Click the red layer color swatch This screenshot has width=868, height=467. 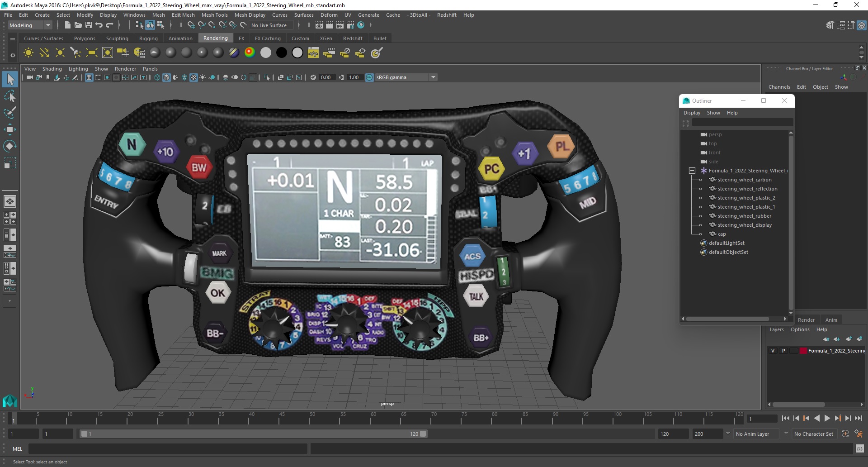pos(803,351)
